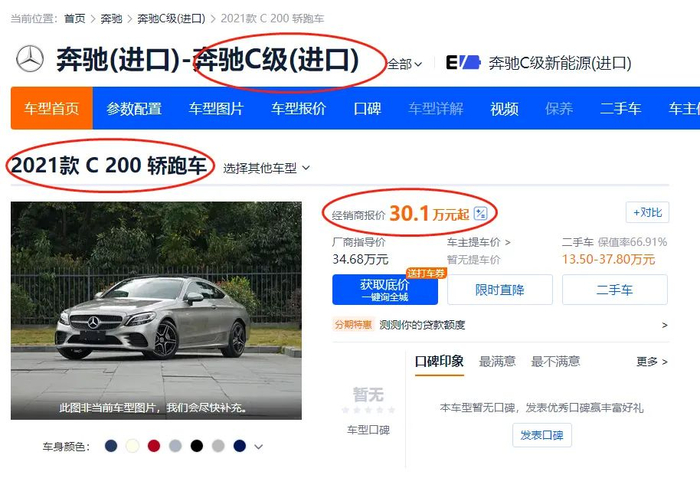
Task: Click used car price 13.50-37.80万元
Action: pyautogui.click(x=608, y=259)
